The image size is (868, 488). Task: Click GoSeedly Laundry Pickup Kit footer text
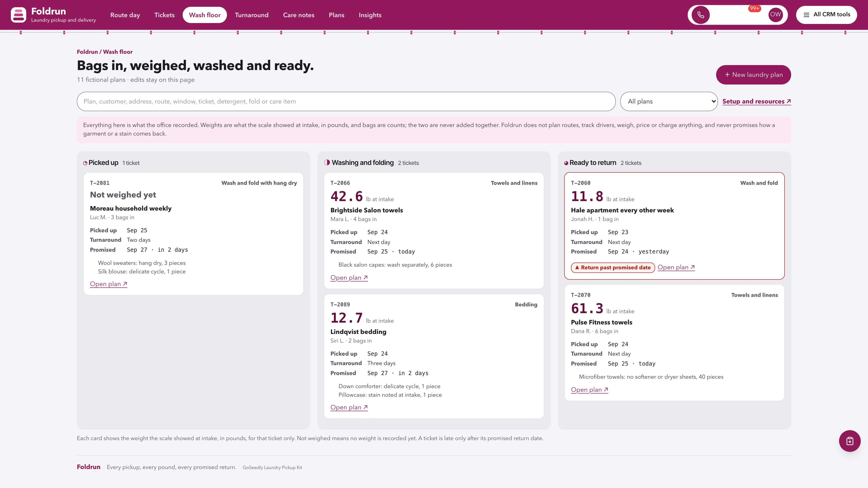(x=272, y=467)
